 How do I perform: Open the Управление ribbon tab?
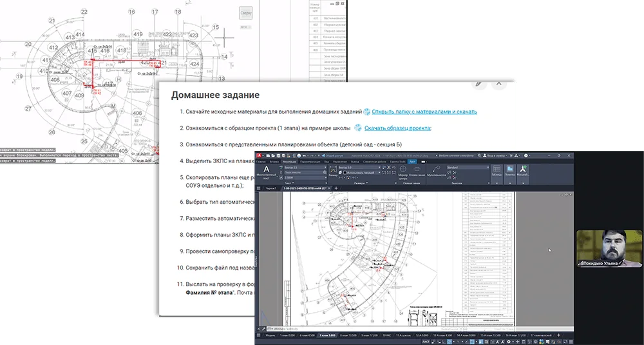click(x=340, y=162)
